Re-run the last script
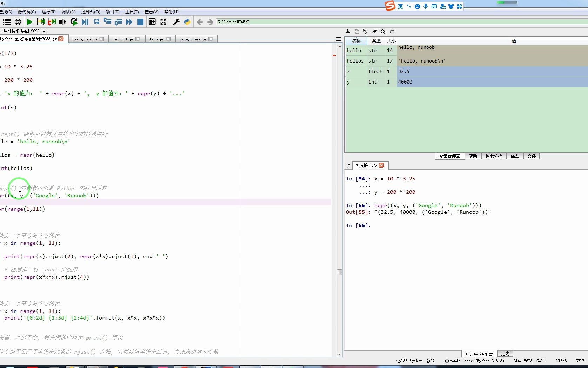Image resolution: width=588 pixels, height=368 pixels. [74, 22]
